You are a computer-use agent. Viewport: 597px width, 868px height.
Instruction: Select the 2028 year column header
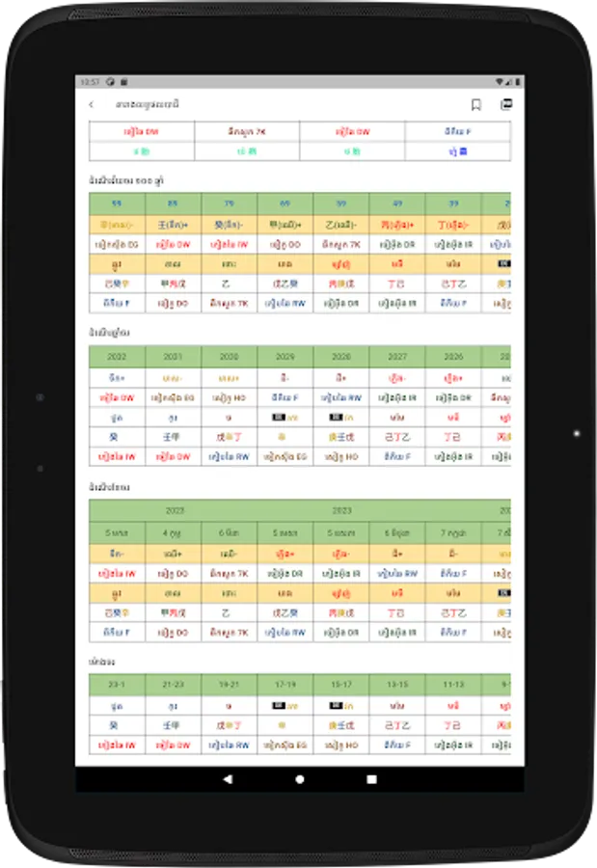click(x=341, y=357)
